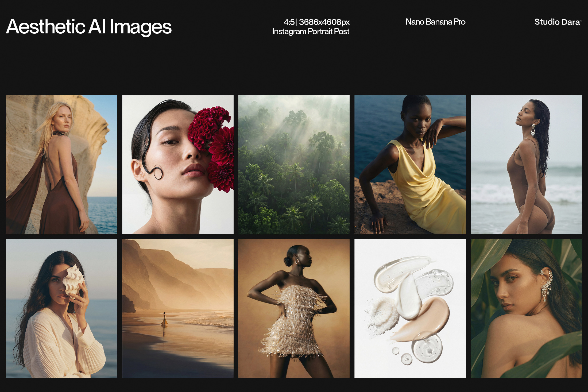Viewport: 588px width, 392px height.
Task: Select the crystal ear cuff leaf portrait
Action: (x=526, y=308)
